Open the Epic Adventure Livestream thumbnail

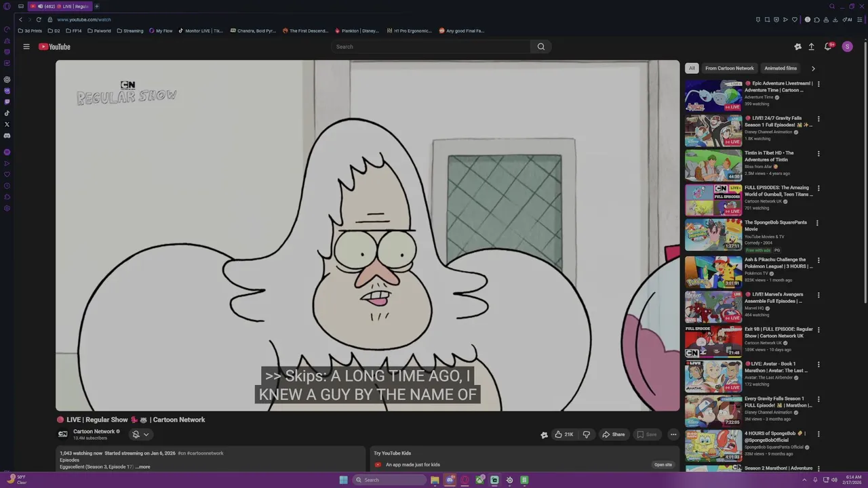click(x=713, y=96)
